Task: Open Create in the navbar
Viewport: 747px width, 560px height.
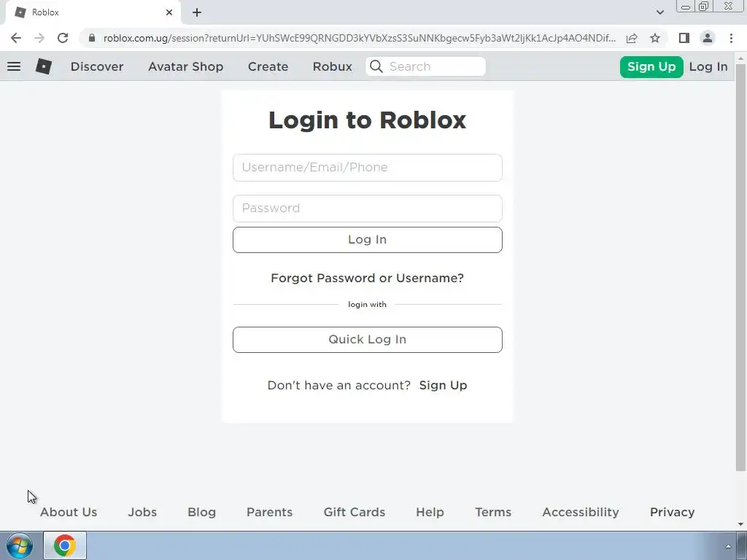Action: click(x=268, y=66)
